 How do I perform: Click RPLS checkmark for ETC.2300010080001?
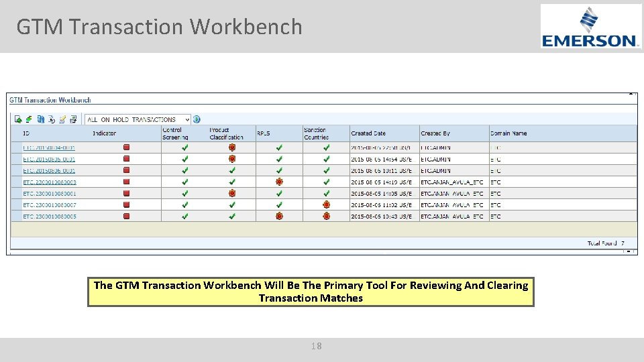click(x=279, y=193)
